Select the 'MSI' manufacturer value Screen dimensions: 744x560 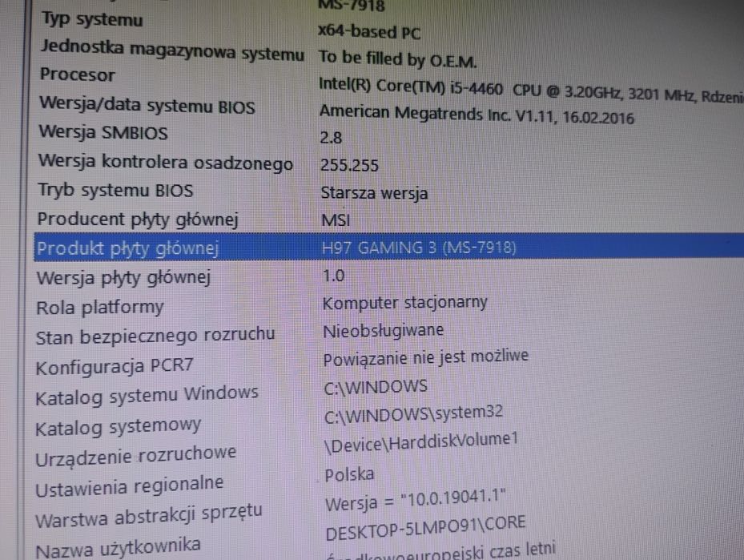click(336, 220)
